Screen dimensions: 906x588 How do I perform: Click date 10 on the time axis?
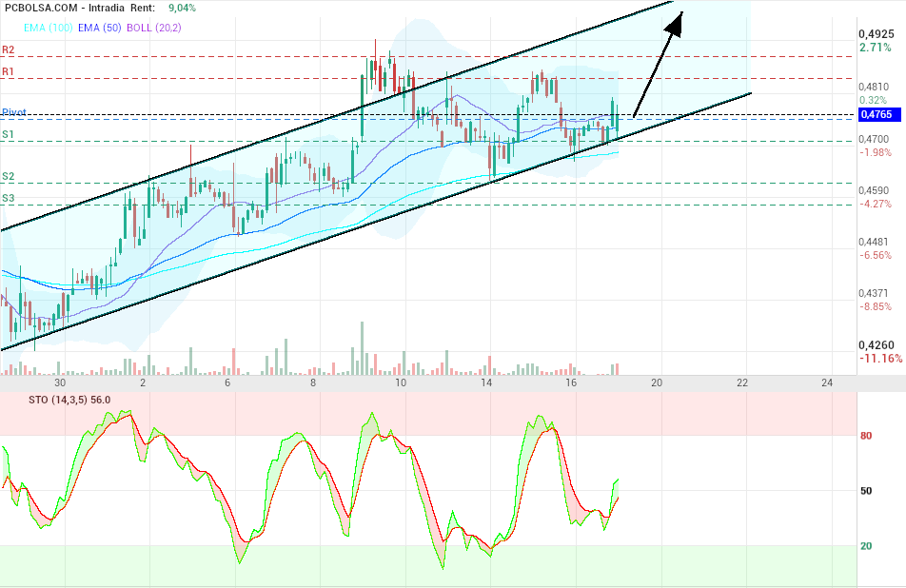[x=401, y=382]
